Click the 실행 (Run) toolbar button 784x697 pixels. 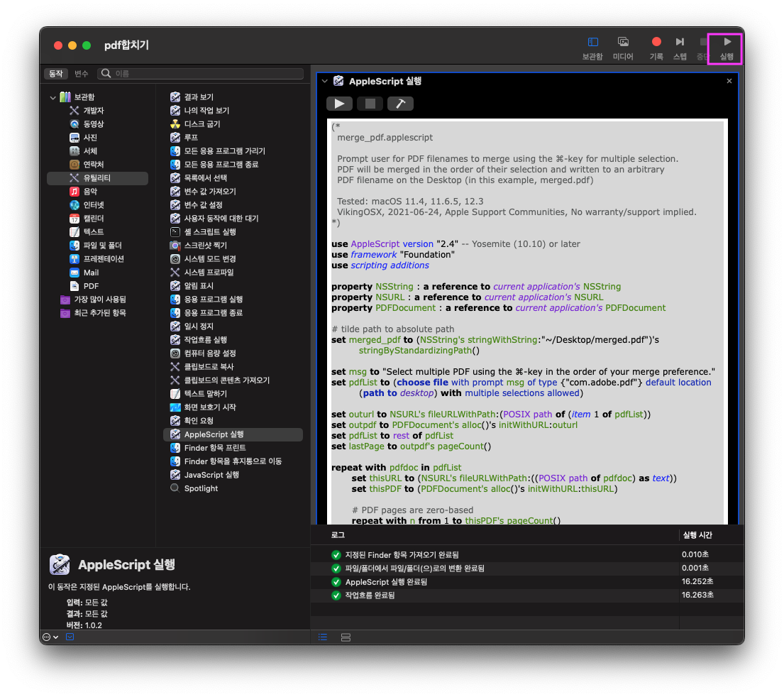point(727,48)
